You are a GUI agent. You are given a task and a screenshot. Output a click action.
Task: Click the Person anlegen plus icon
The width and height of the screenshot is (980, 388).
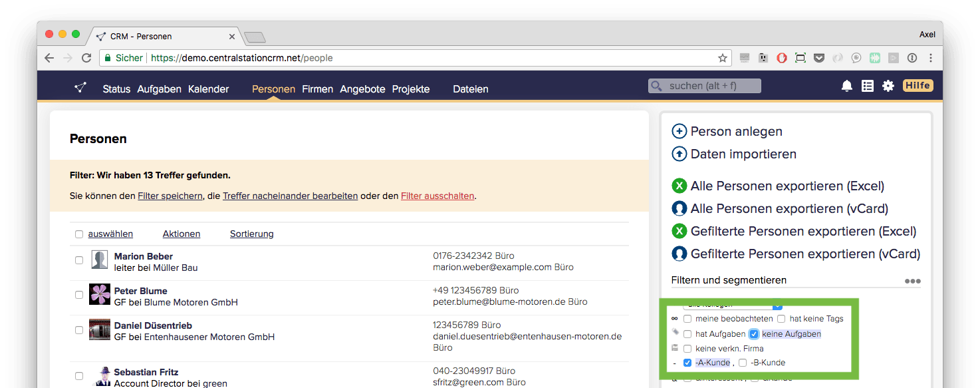(x=679, y=131)
